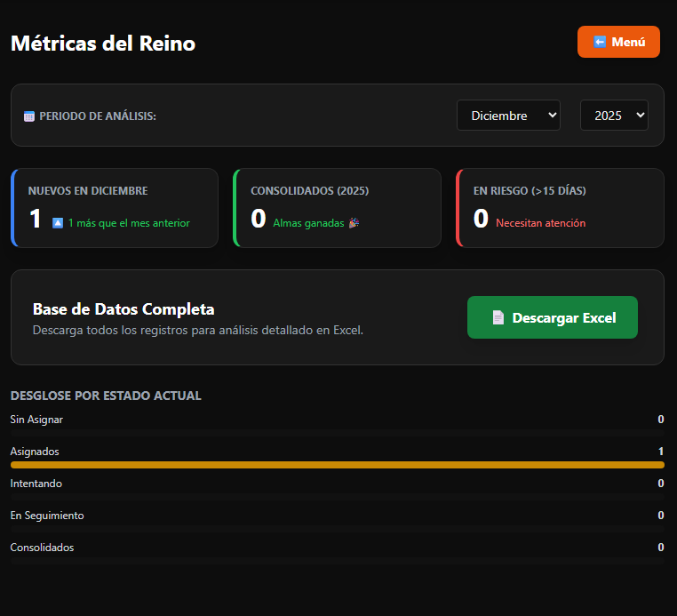Viewport: 677px width, 616px height.
Task: Click the Asignados orange progress bar
Action: 338,465
